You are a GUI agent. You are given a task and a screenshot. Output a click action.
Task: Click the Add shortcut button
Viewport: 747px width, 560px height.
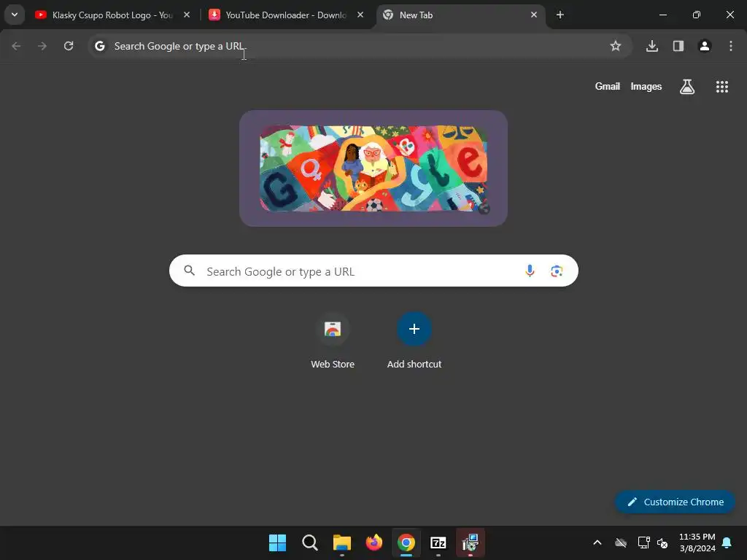point(414,341)
